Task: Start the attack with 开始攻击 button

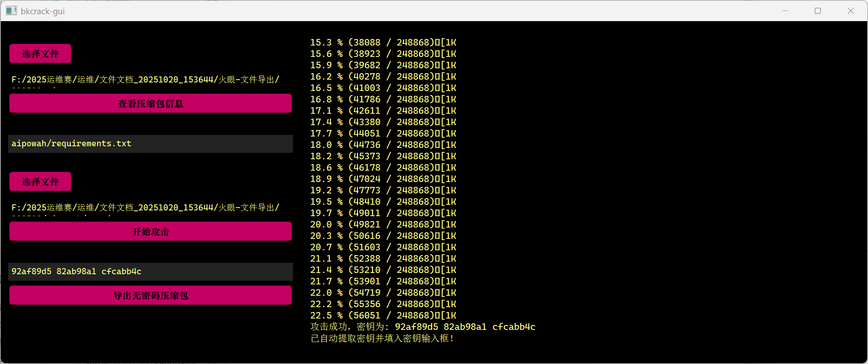Action: pos(150,232)
